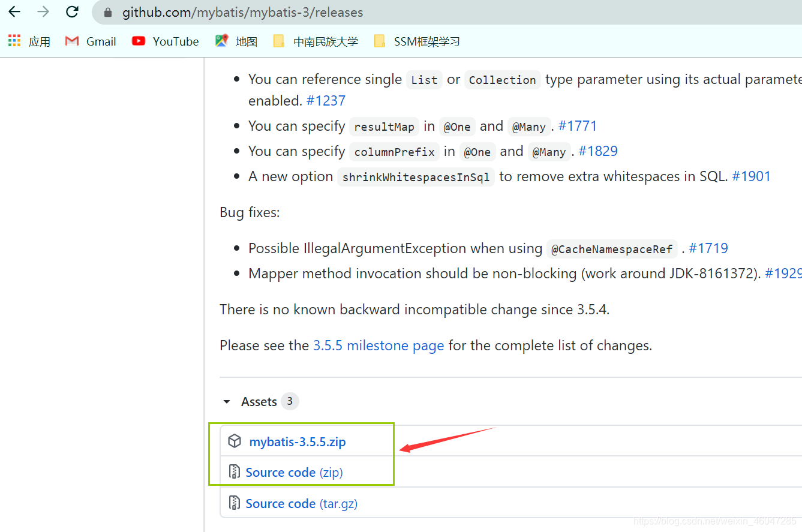Open issue #1771 link
Image resolution: width=802 pixels, height=532 pixels.
(578, 126)
